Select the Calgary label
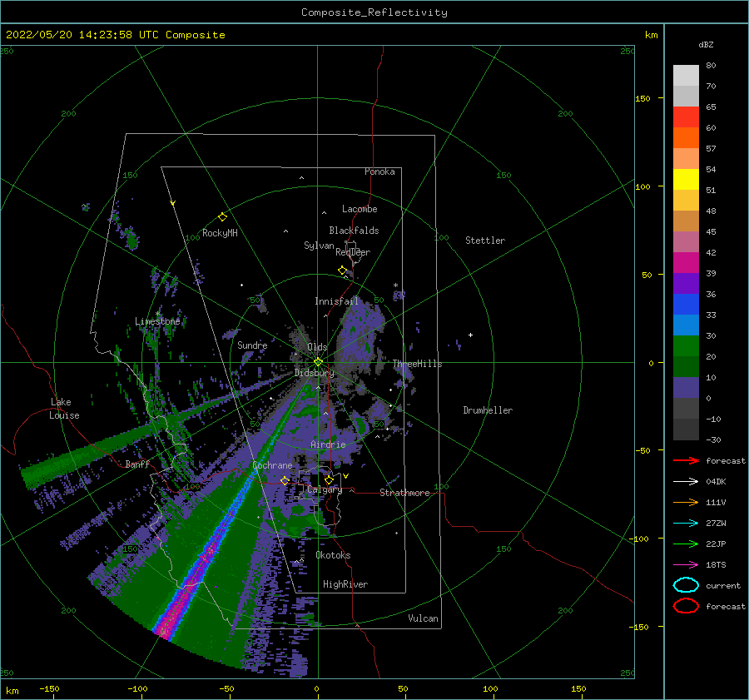Screen dimensions: 749x700 [325, 489]
